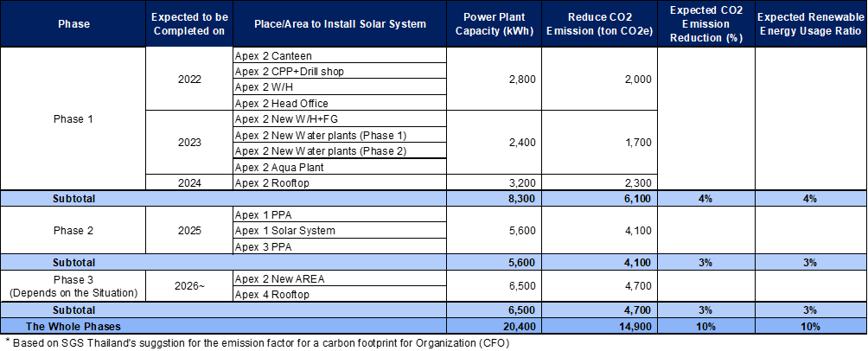Select the 'Phase' column header
This screenshot has height=351, width=868.
pos(73,24)
